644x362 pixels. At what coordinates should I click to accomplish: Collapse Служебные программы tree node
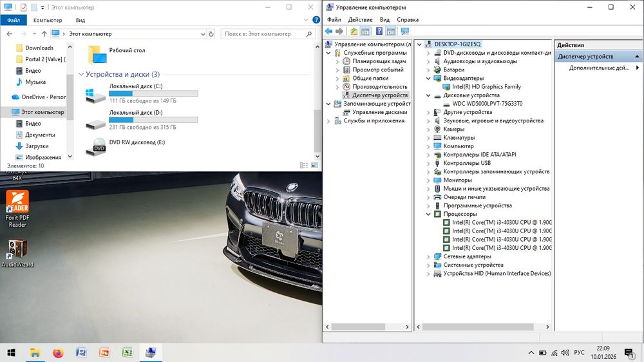point(328,53)
